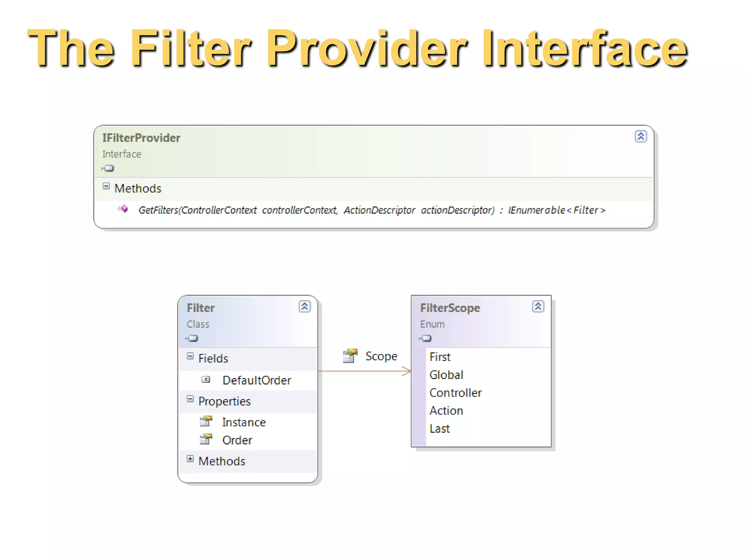Expand the Filter Methods section
The width and height of the screenshot is (747, 560).
tap(190, 459)
